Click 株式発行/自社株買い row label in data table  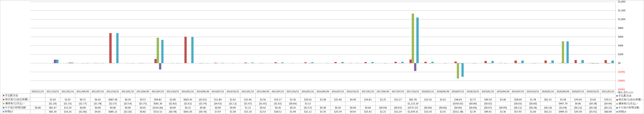coord(16,100)
